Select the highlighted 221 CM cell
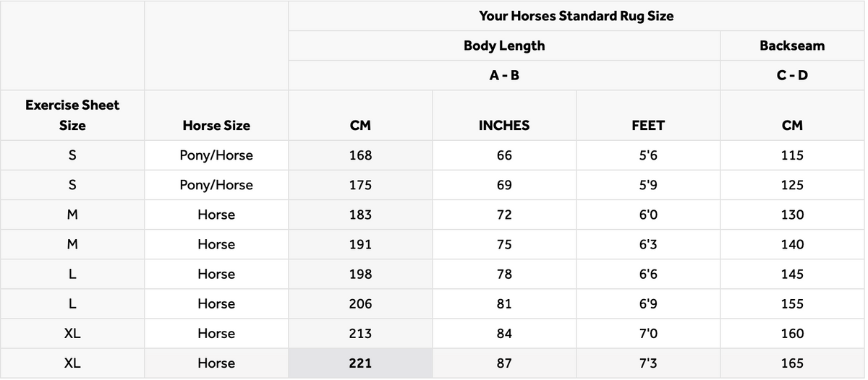The image size is (868, 380). [x=360, y=363]
